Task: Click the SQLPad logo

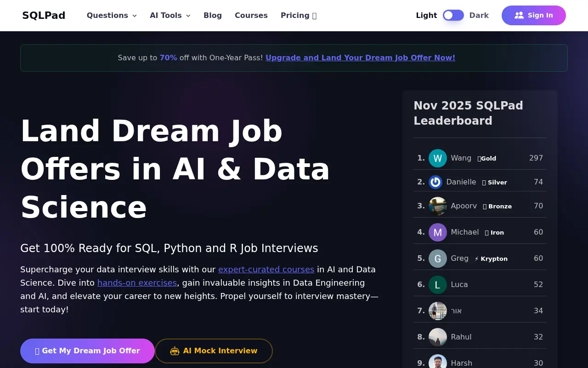Action: coord(44,15)
